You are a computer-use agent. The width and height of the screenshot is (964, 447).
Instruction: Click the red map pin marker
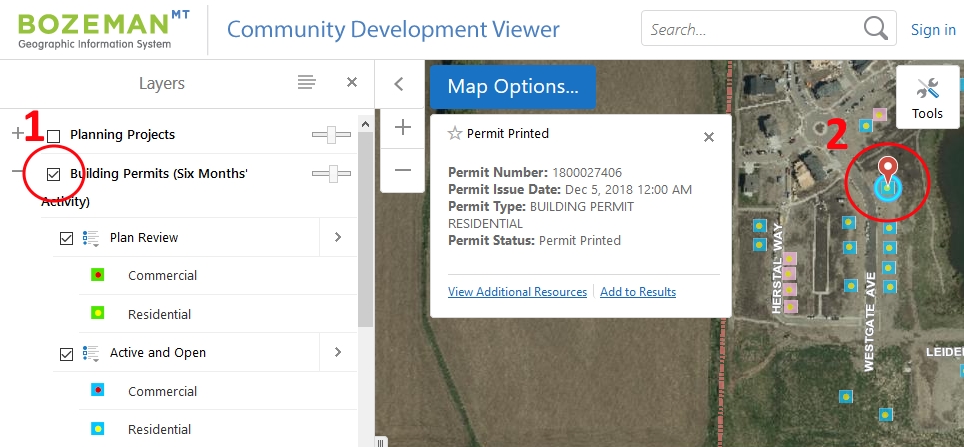[886, 171]
